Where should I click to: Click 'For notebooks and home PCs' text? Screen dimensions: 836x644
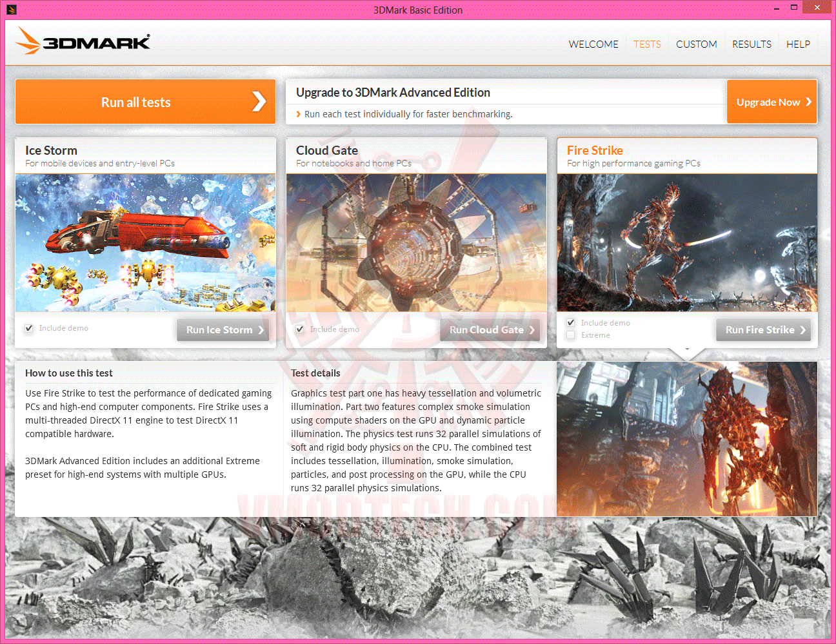pos(353,164)
